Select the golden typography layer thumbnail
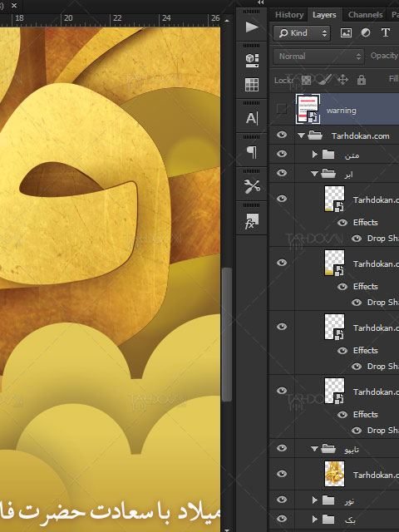The image size is (399, 532). (334, 474)
